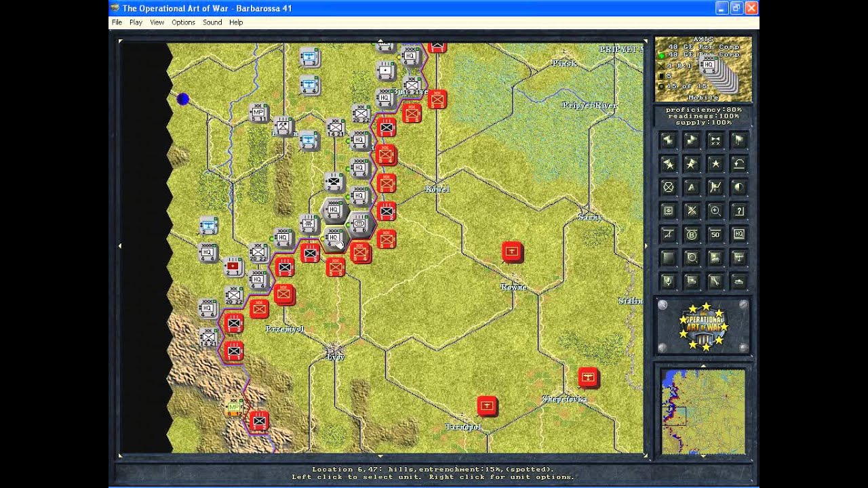Click the circled B button

pos(692,235)
